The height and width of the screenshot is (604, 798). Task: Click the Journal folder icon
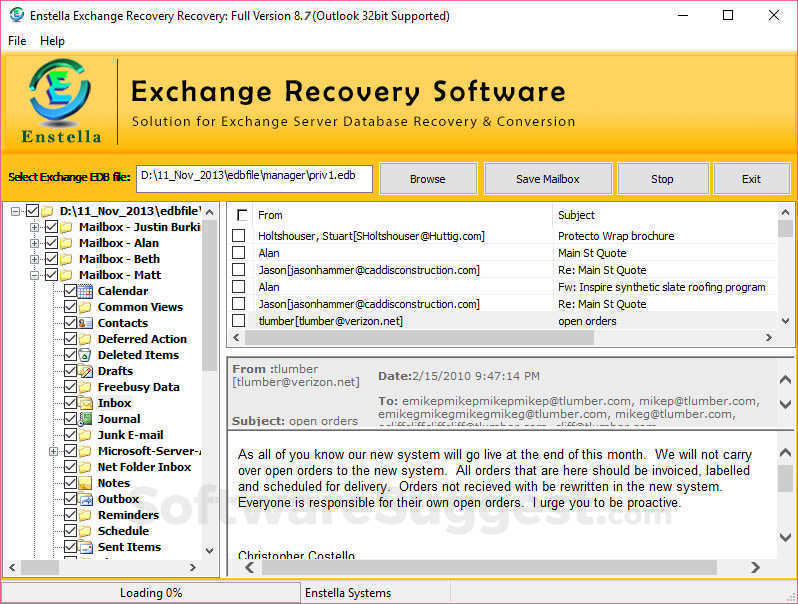point(85,419)
